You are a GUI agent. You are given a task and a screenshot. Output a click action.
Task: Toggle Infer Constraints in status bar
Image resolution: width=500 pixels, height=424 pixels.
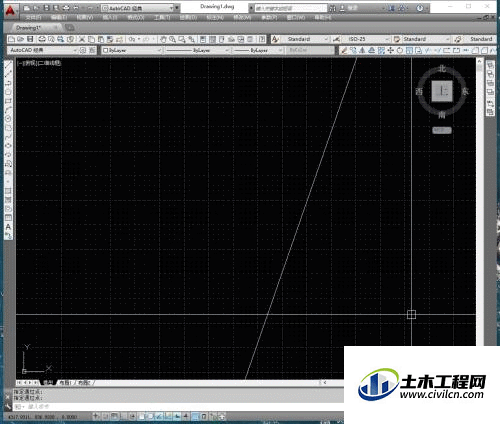point(96,416)
